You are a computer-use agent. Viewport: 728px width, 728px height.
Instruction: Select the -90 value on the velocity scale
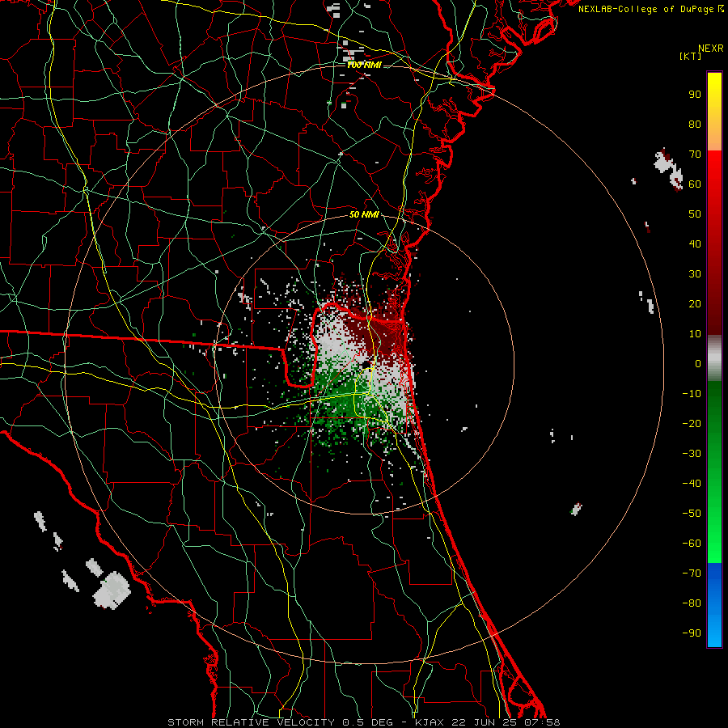point(692,633)
